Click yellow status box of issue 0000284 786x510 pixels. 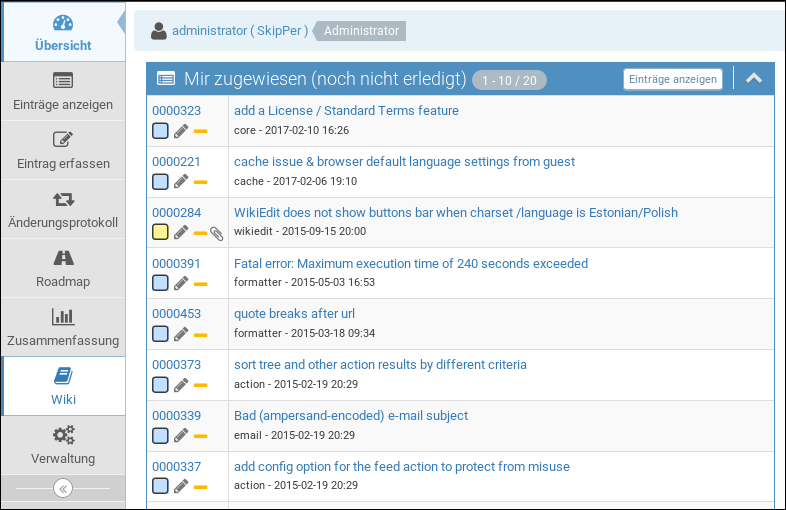[x=160, y=232]
